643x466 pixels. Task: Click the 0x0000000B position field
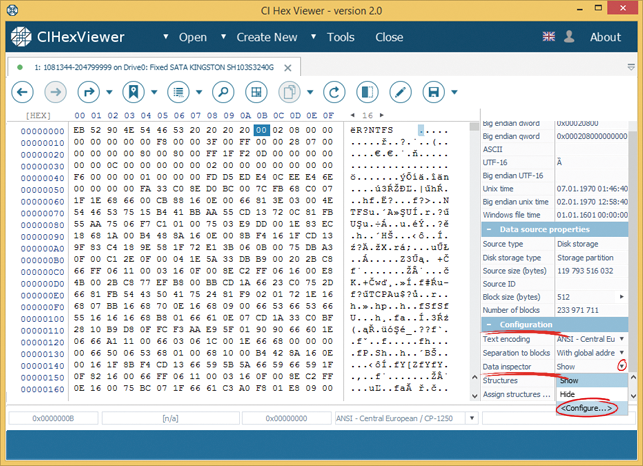(x=53, y=418)
